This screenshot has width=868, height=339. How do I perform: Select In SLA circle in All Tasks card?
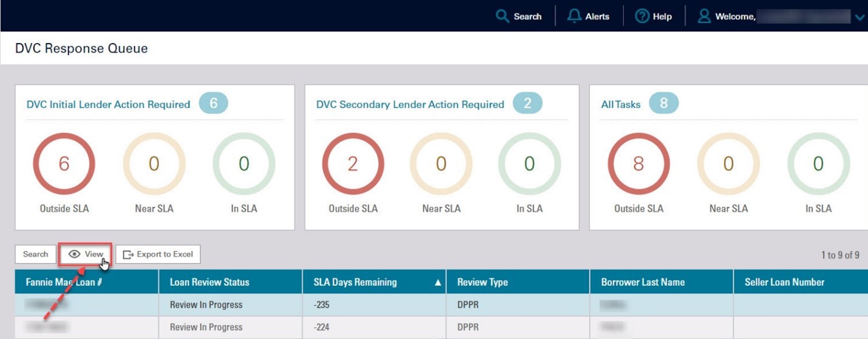[x=818, y=164]
